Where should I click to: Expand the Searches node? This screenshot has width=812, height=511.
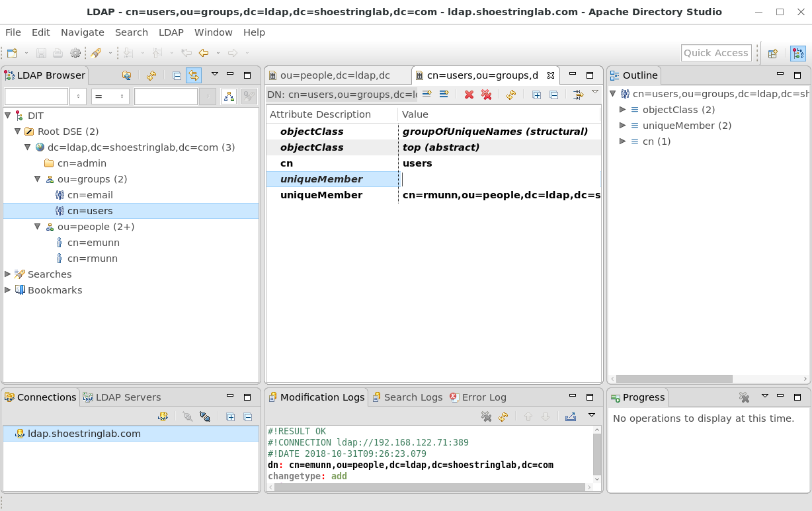point(8,274)
